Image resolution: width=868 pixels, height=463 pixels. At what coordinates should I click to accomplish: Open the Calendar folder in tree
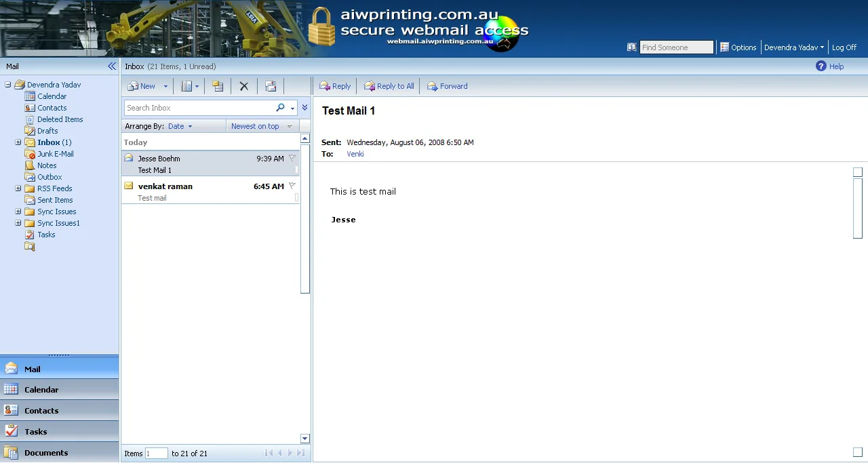[52, 96]
